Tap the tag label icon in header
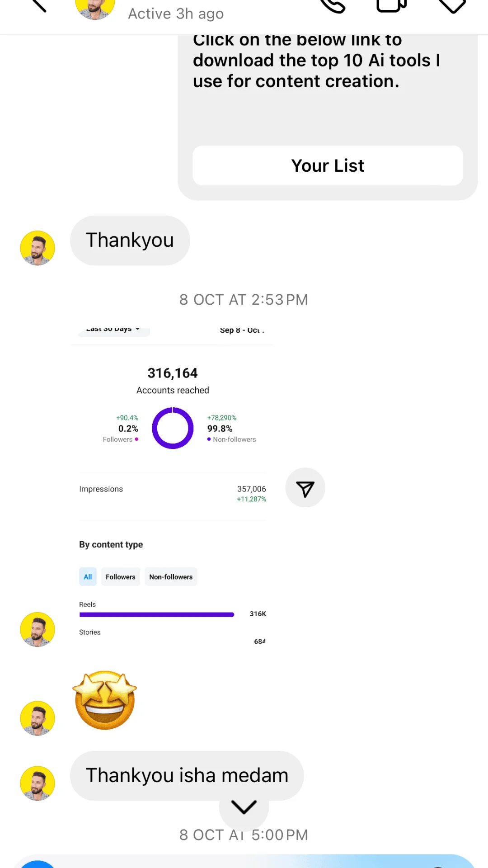The width and height of the screenshot is (488, 868). click(x=452, y=5)
